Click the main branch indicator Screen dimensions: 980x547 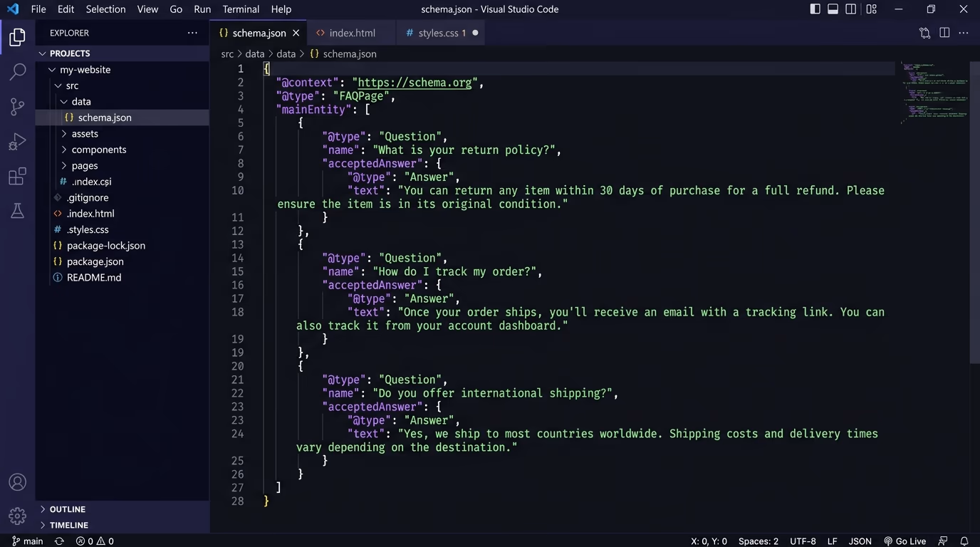coord(28,541)
